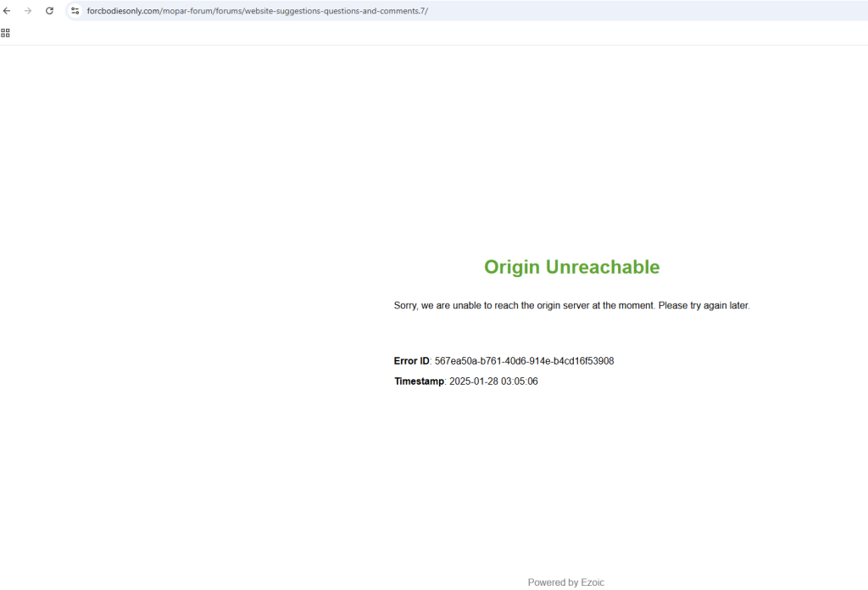This screenshot has height=590, width=868.
Task: Click the 'Please try again later' sentence
Action: click(704, 305)
